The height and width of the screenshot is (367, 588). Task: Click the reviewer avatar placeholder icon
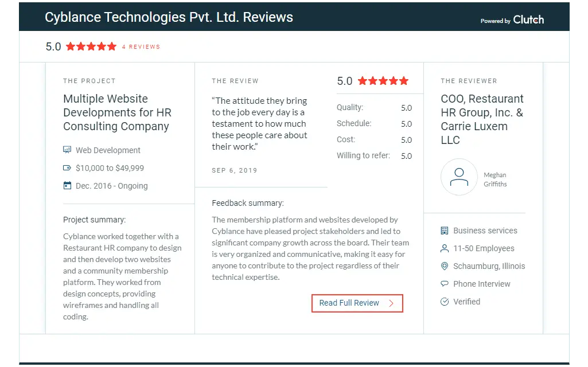tap(459, 177)
